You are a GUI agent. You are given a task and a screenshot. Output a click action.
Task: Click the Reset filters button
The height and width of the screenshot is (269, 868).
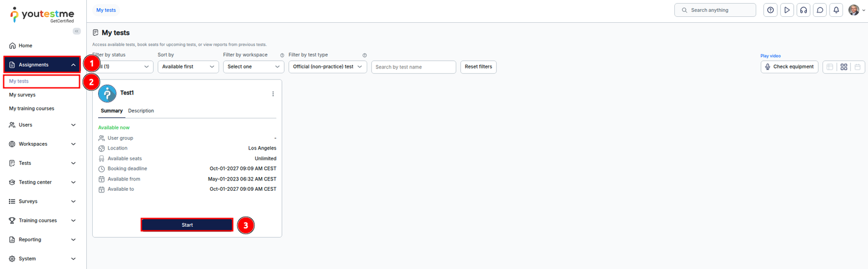point(478,67)
